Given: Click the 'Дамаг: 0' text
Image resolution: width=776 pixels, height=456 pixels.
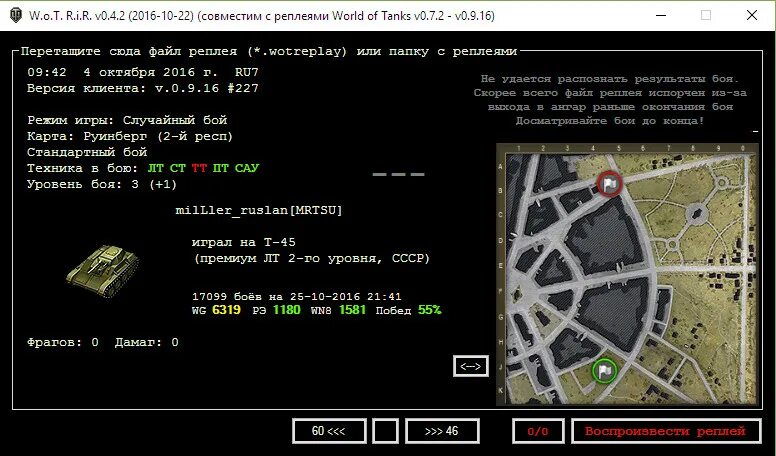Looking at the screenshot, I should pyautogui.click(x=147, y=342).
